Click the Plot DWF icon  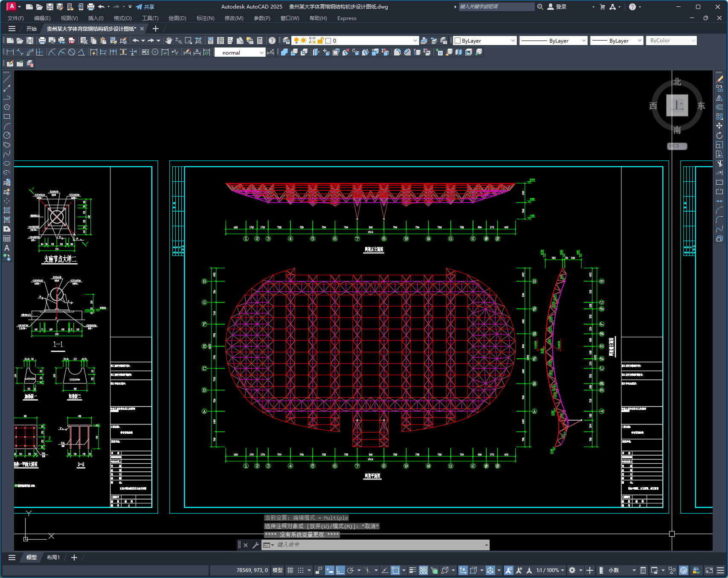72,41
